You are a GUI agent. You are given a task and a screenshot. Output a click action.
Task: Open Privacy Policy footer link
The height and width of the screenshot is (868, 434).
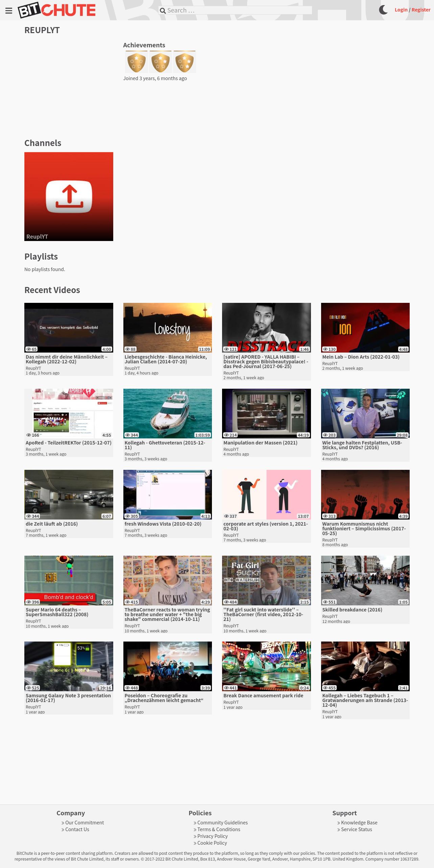(x=212, y=836)
